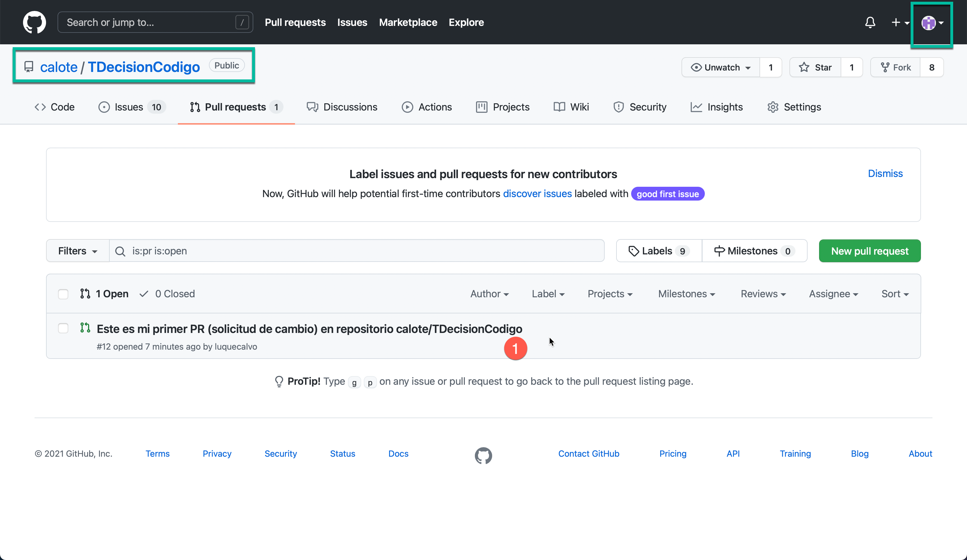Open the notifications bell

[x=870, y=22]
